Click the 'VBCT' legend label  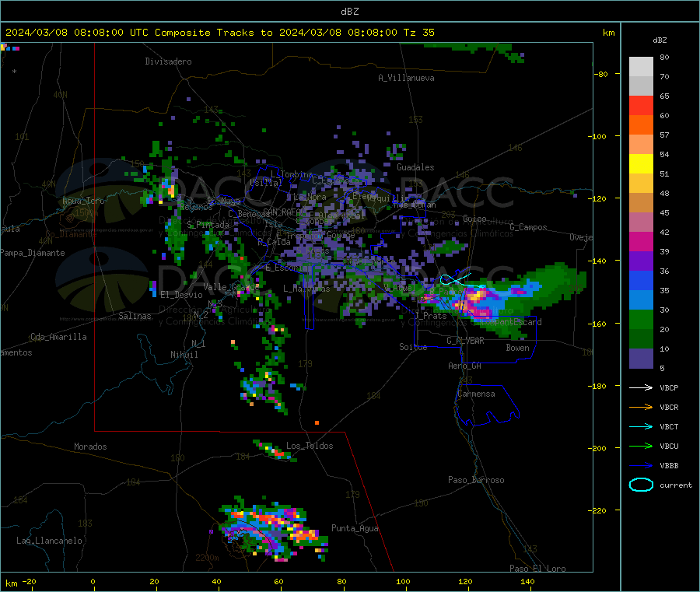point(669,427)
